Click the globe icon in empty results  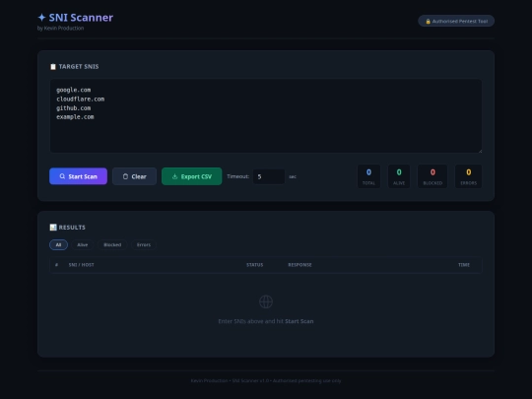click(266, 301)
